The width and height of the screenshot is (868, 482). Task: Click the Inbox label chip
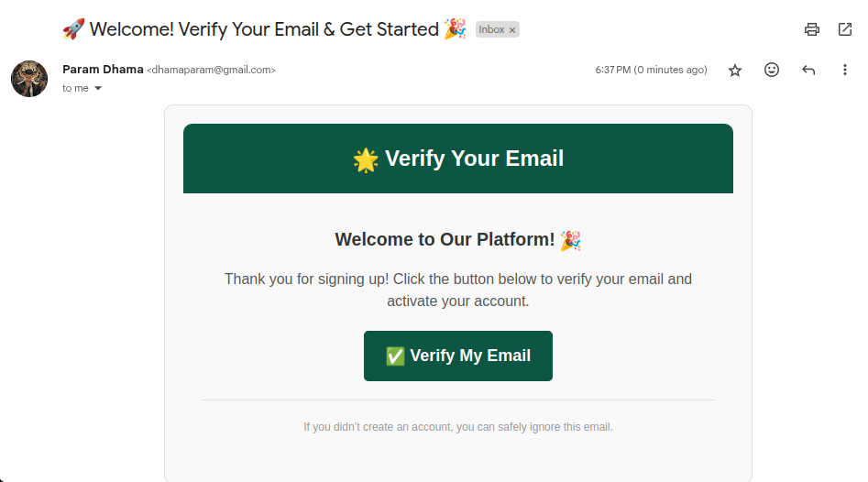pyautogui.click(x=491, y=30)
